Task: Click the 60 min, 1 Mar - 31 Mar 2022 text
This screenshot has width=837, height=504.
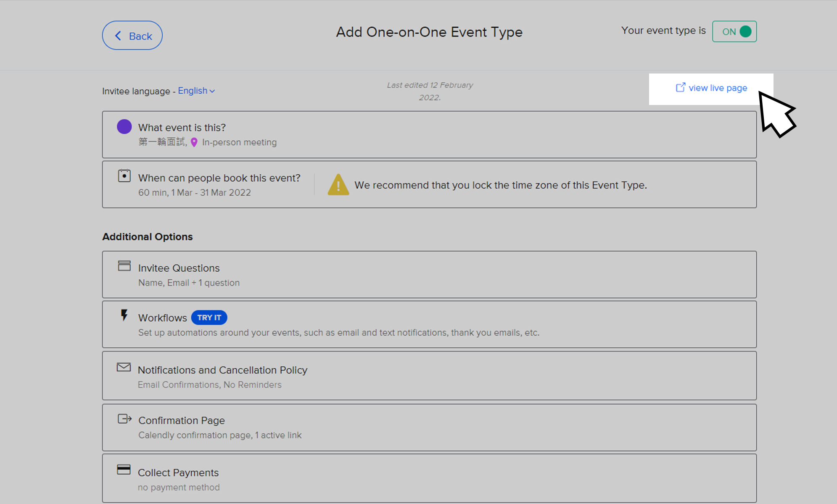Action: tap(195, 192)
